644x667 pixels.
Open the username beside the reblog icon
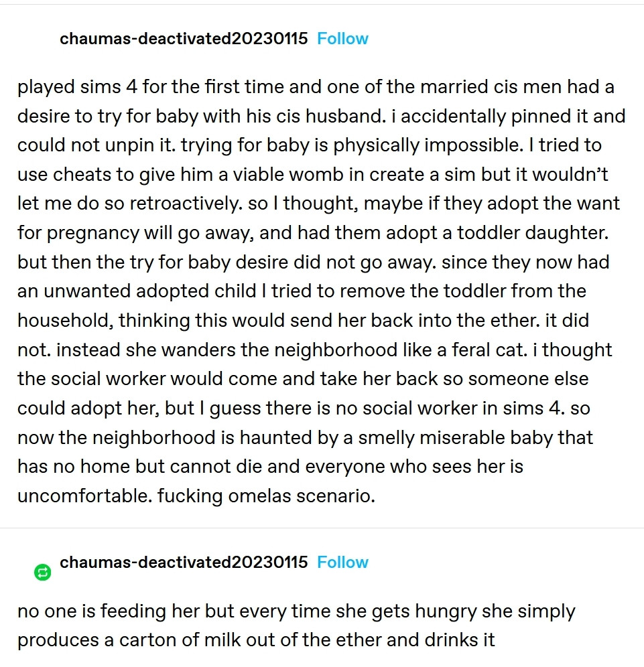click(184, 563)
